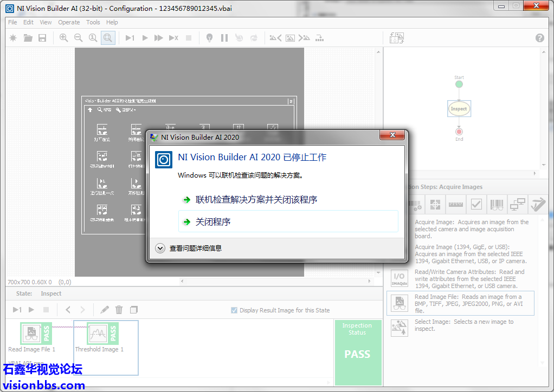Toggle the highlight execution lightbulb
The image size is (554, 392).
[210, 38]
